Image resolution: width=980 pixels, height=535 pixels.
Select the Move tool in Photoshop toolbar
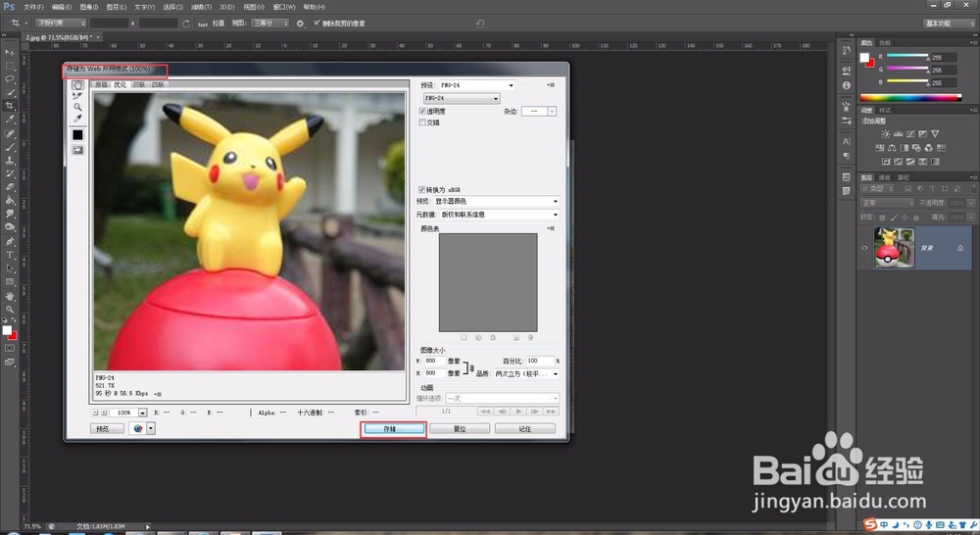point(10,52)
